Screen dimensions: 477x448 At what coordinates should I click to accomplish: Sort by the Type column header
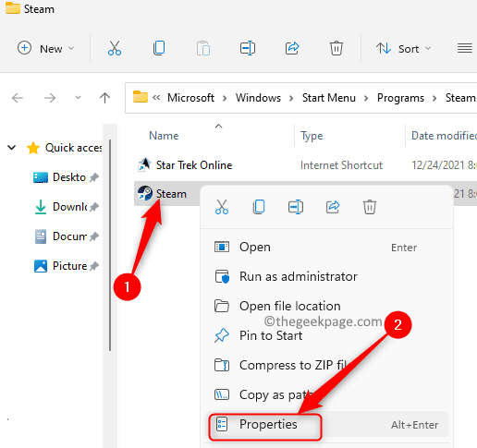point(312,136)
